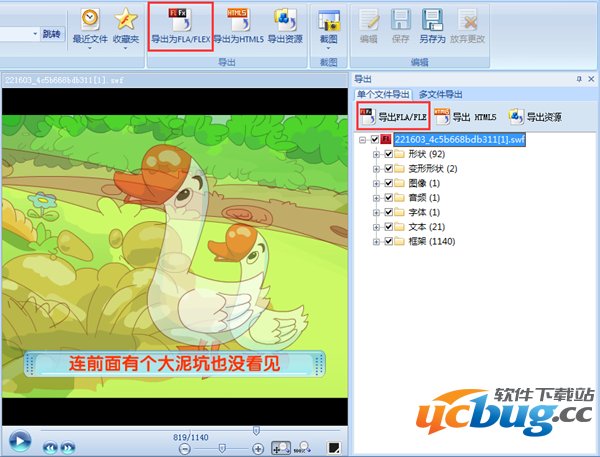Uncheck the 文本 (21) checkbox

[x=389, y=227]
